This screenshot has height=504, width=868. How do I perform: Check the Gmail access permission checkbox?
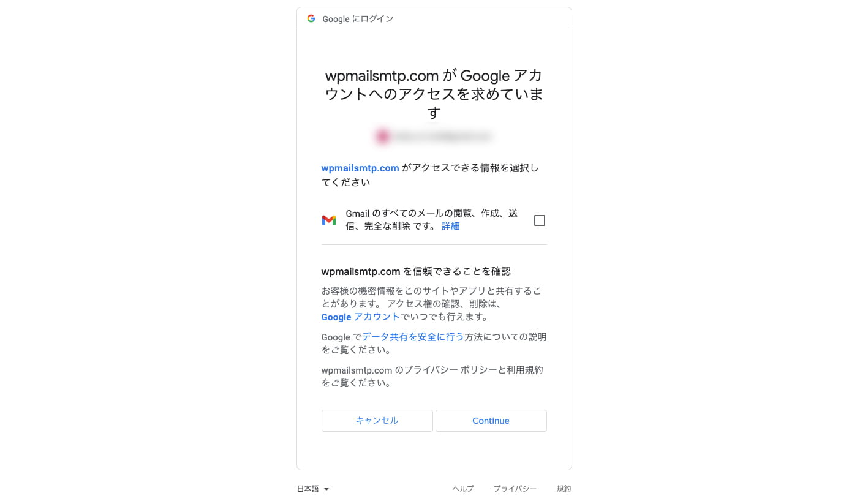tap(540, 220)
